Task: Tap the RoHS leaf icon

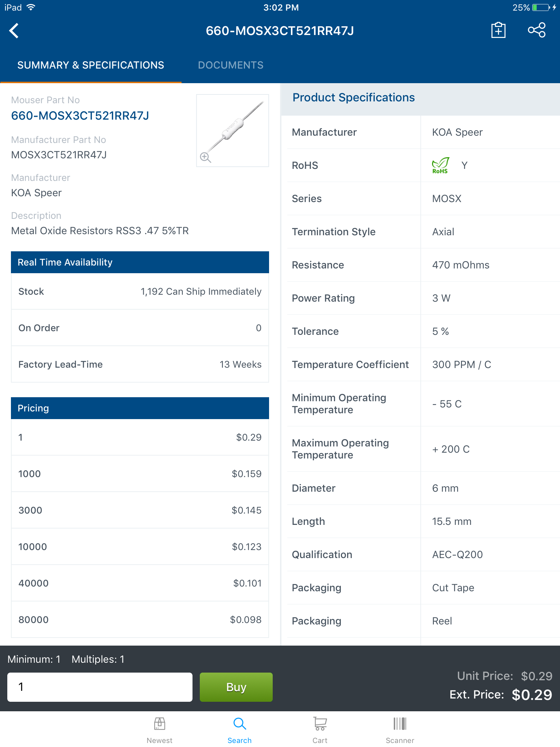Action: pyautogui.click(x=440, y=165)
